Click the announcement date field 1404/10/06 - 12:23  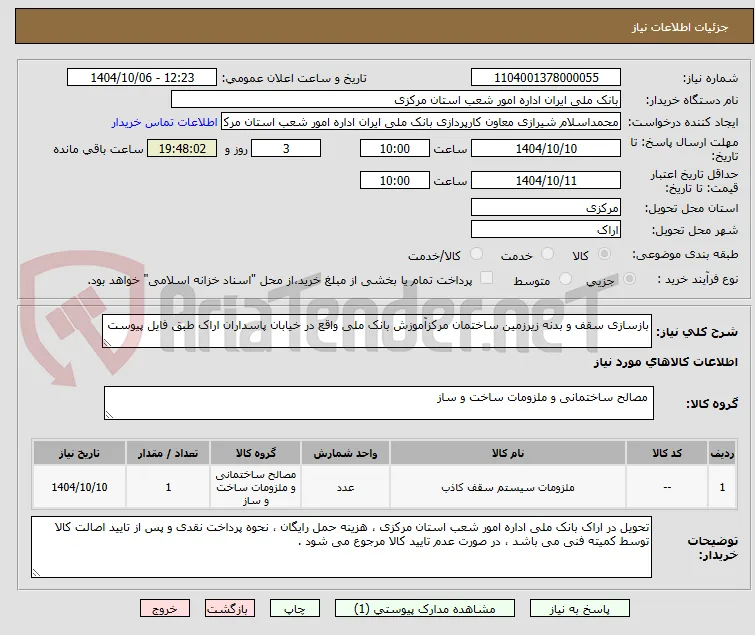[142, 78]
